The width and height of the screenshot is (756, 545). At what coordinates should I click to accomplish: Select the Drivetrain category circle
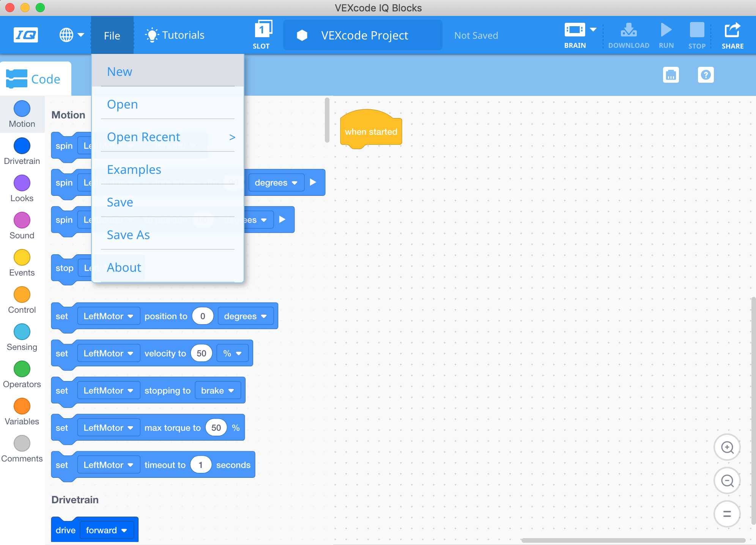[x=22, y=146]
